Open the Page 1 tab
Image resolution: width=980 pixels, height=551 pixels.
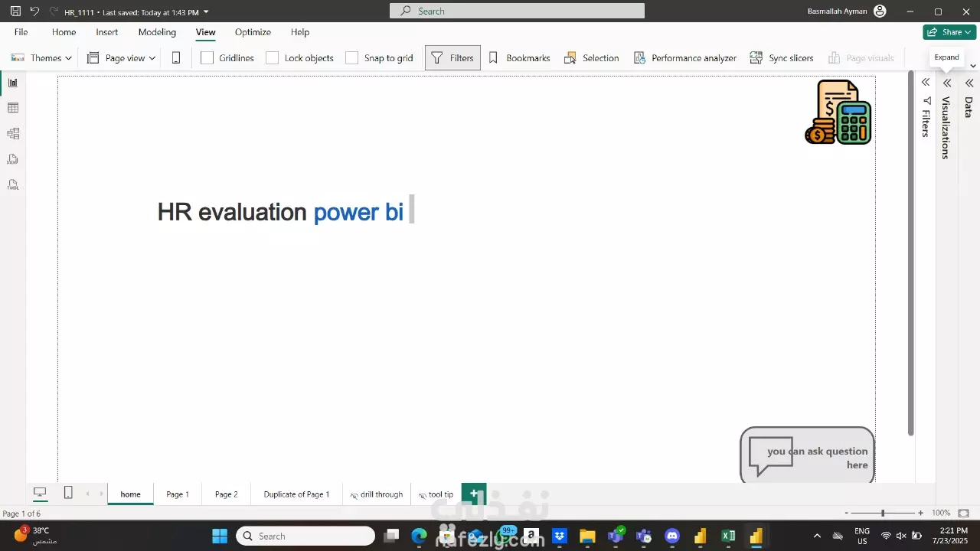click(178, 494)
